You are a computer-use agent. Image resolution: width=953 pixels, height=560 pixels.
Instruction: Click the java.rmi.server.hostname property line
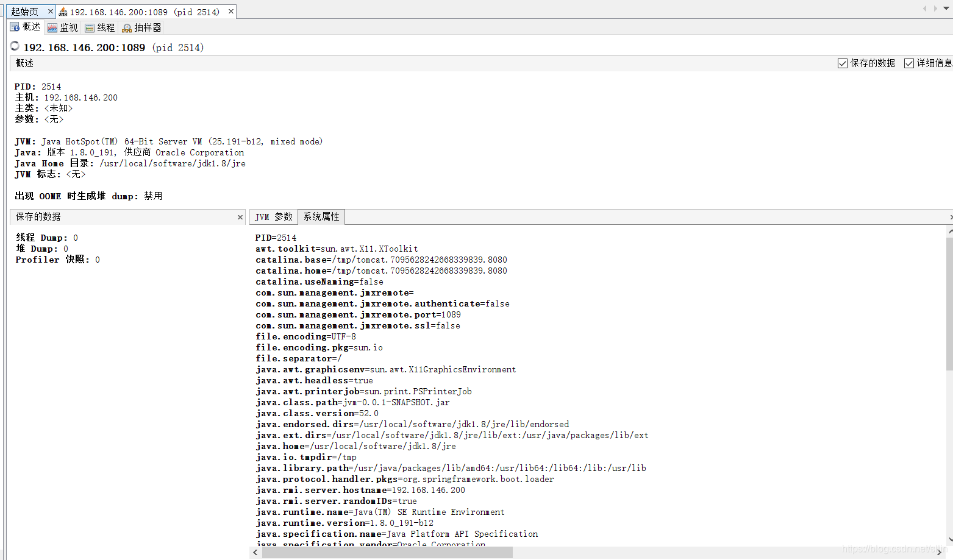point(360,490)
